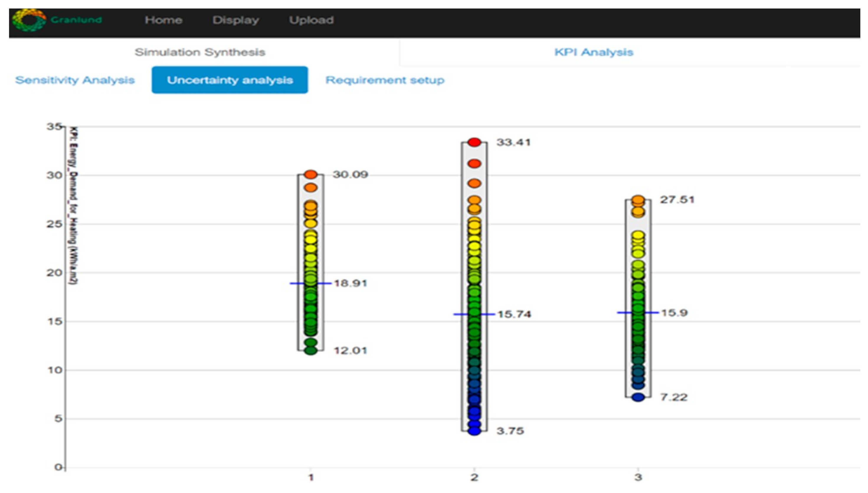Select the Uncertainty analysis button
Screen dimensions: 868x493
pyautogui.click(x=230, y=80)
